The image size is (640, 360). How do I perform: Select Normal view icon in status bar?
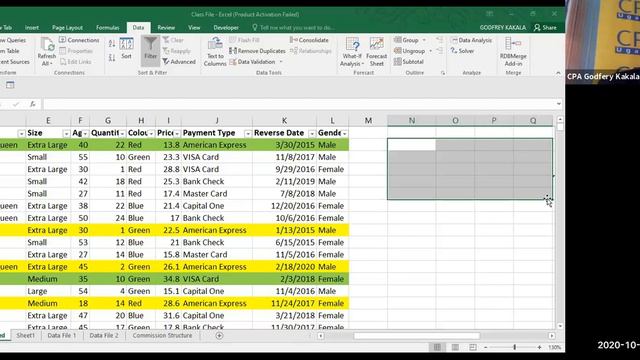point(437,347)
